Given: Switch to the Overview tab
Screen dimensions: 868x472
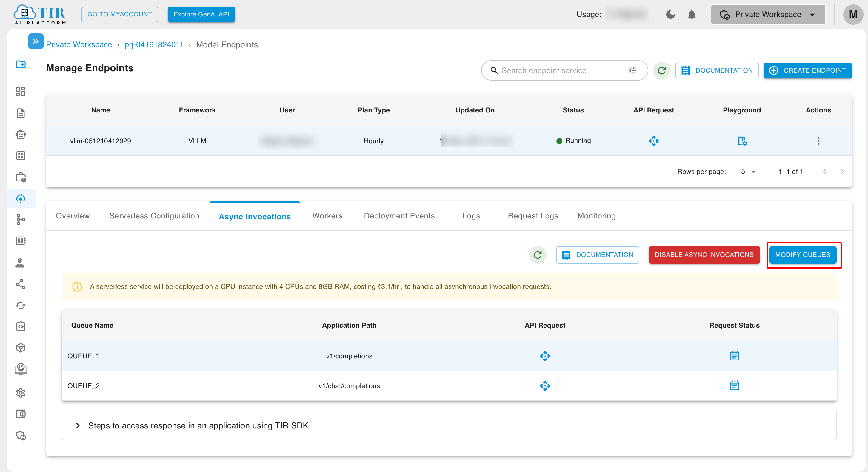Looking at the screenshot, I should [73, 216].
